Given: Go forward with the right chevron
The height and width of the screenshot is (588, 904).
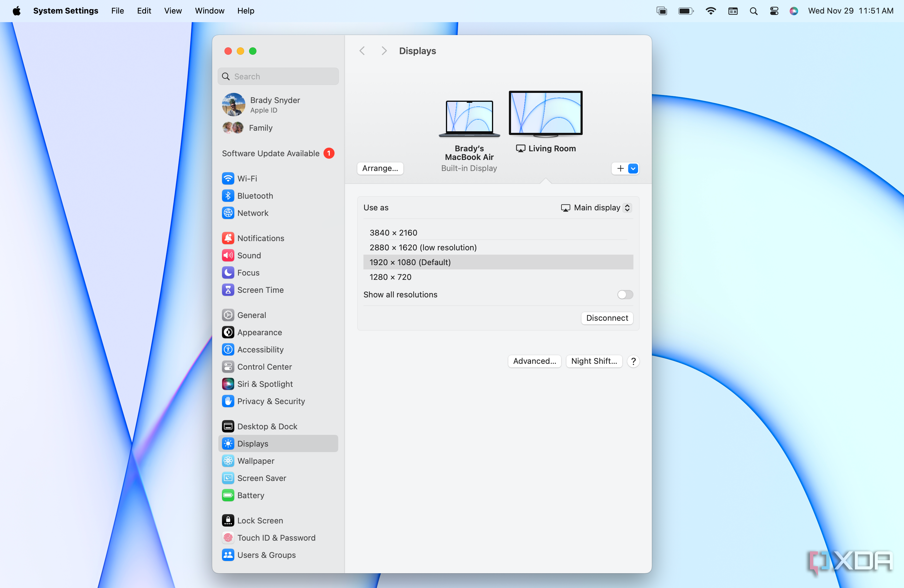Looking at the screenshot, I should (x=384, y=51).
